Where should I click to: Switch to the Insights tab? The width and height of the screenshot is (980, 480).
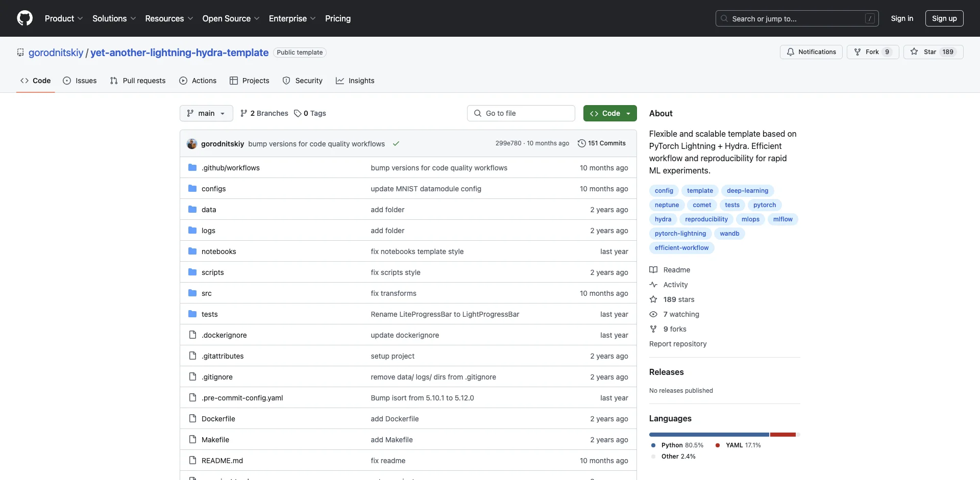355,81
